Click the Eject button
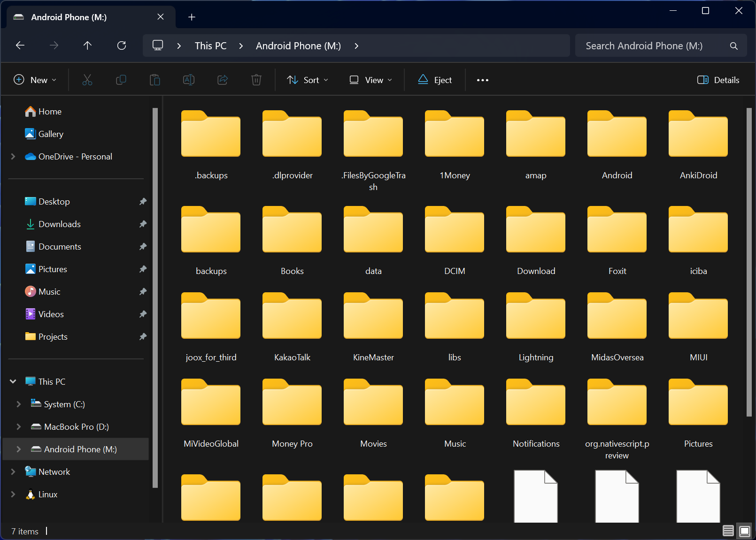 pyautogui.click(x=435, y=80)
